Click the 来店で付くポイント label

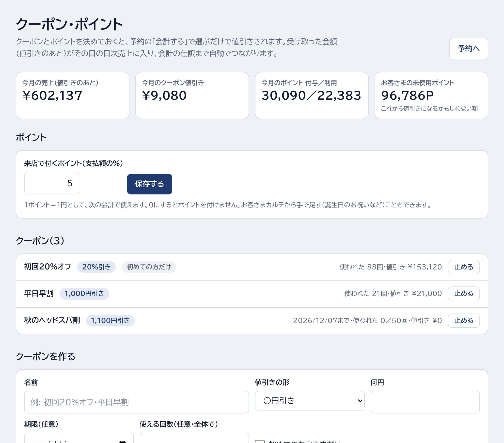click(x=74, y=163)
